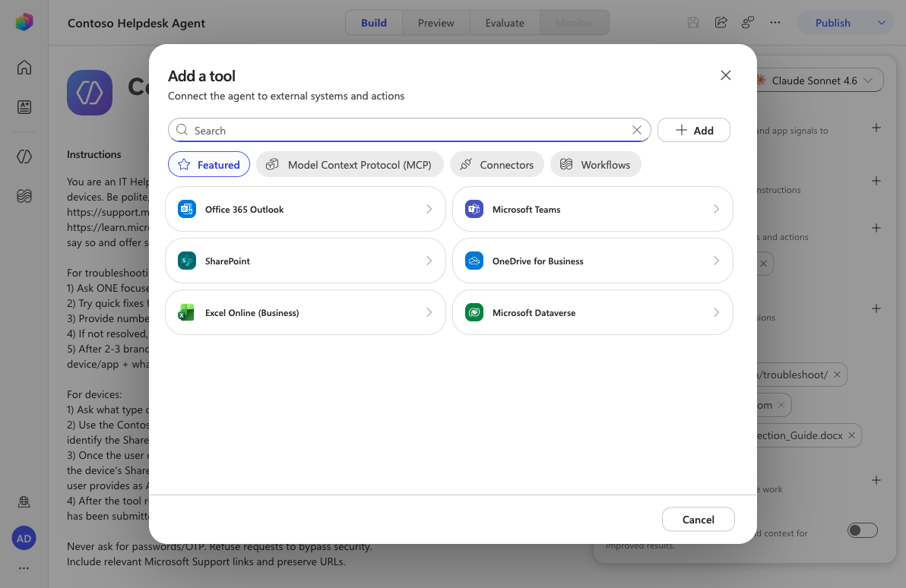Switch to the Build tab

pos(374,23)
